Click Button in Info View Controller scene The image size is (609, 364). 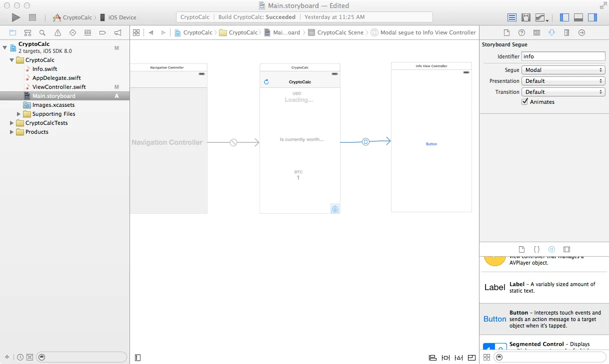tap(431, 144)
